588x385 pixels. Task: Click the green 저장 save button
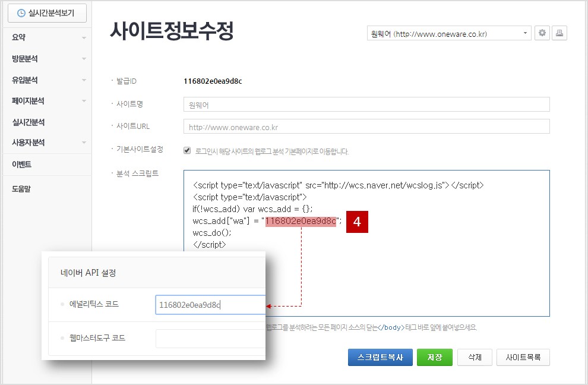[x=435, y=357]
